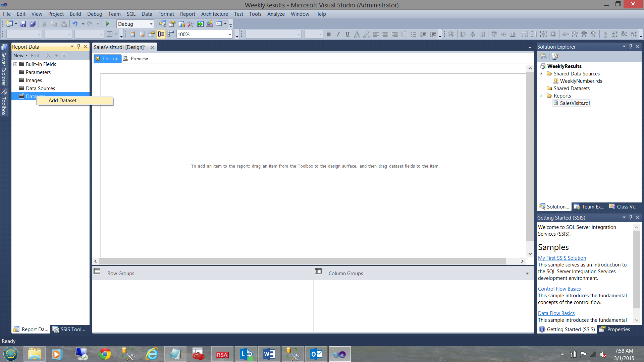Choose Add Dataset from context menu
This screenshot has width=644, height=362.
[64, 101]
